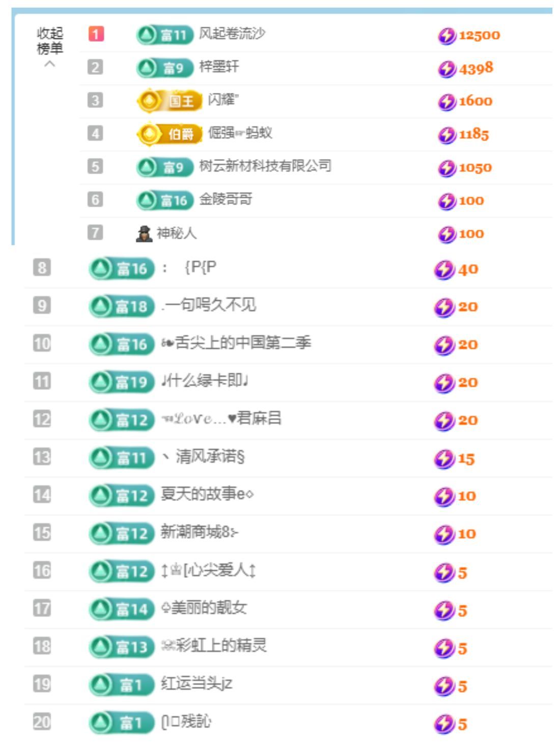Open 彩虹上的精灵 user entry
This screenshot has width=560, height=747.
point(214,646)
